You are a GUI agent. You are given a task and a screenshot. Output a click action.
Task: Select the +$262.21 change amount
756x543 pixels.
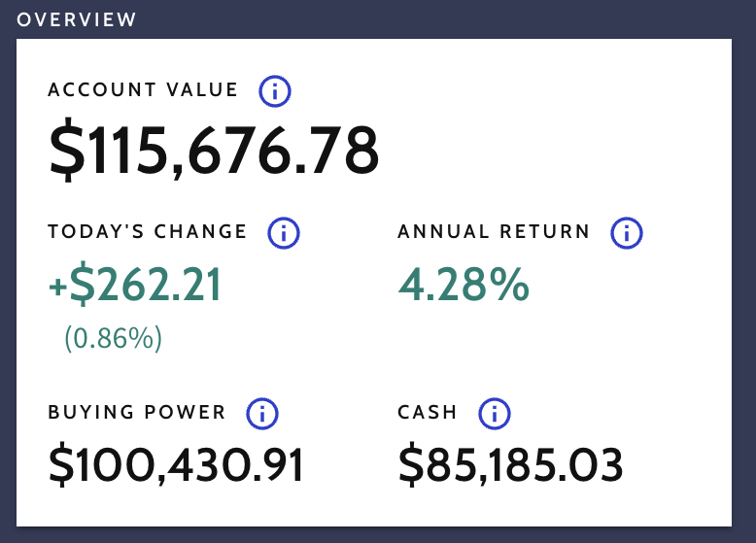[136, 286]
